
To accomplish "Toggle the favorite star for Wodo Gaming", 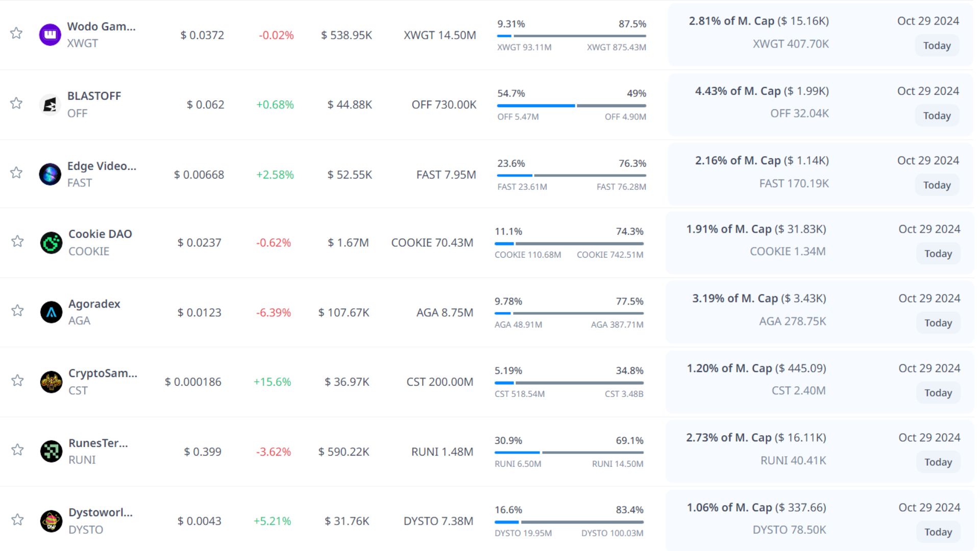I will (16, 34).
